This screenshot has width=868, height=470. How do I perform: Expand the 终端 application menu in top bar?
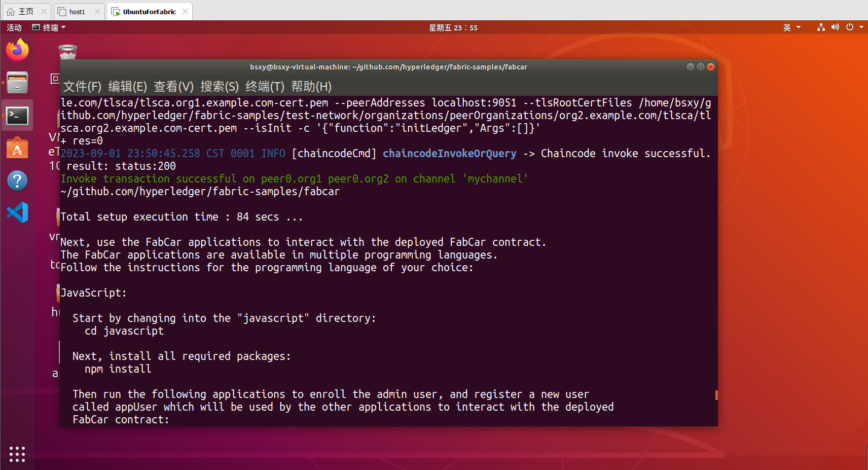(49, 27)
